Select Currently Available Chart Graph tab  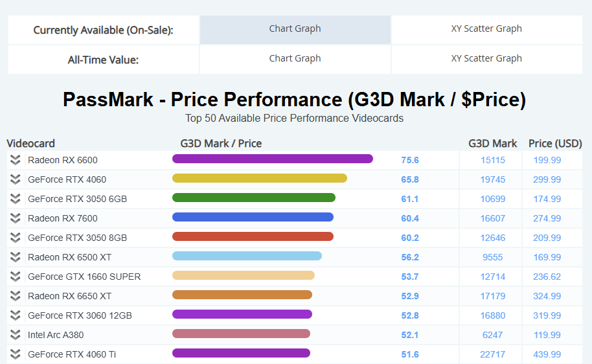[295, 29]
